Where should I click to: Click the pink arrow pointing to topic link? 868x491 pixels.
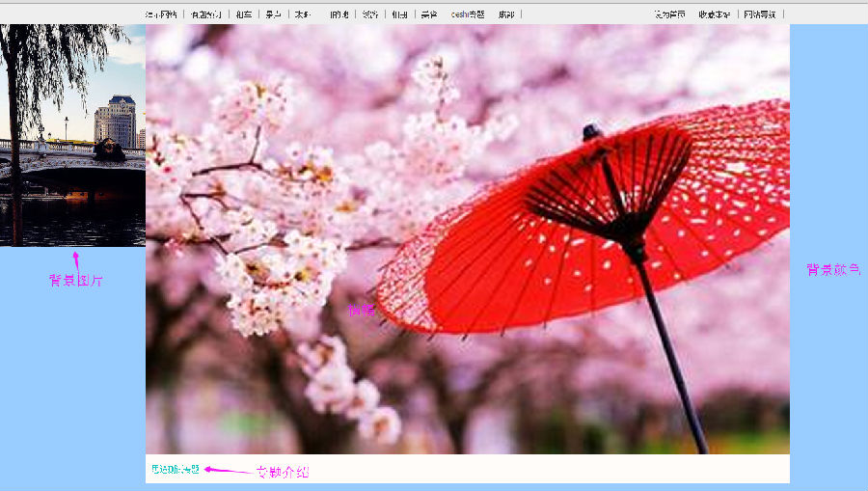228,471
